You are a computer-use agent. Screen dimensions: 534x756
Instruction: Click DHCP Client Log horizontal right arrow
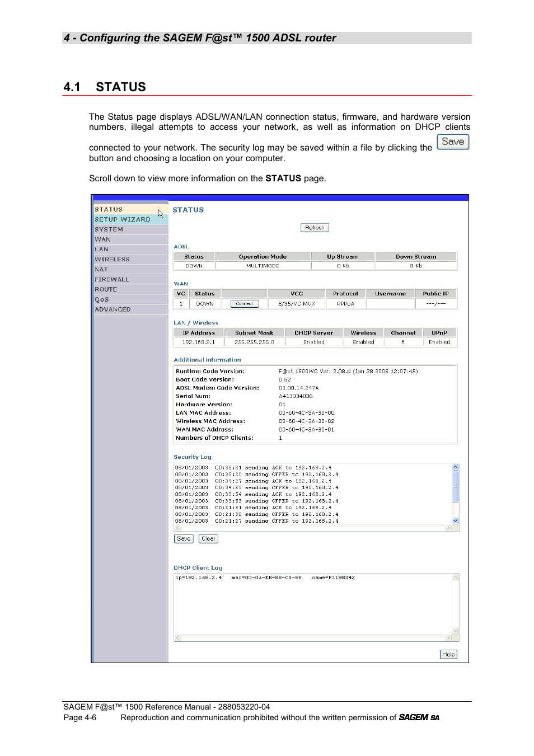(448, 638)
